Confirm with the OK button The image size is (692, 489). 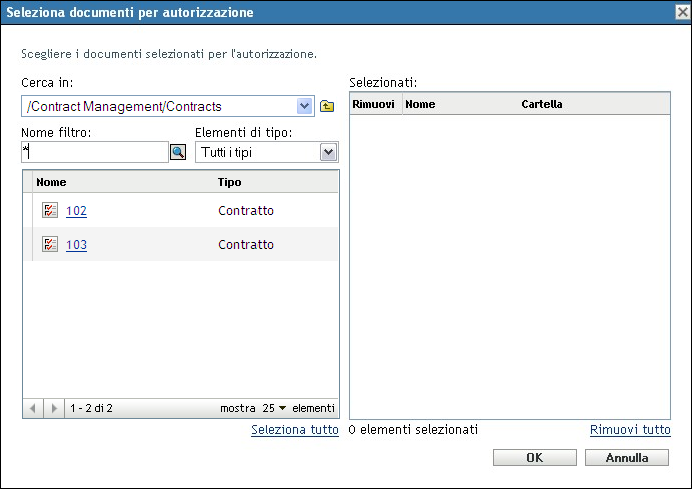coord(535,458)
